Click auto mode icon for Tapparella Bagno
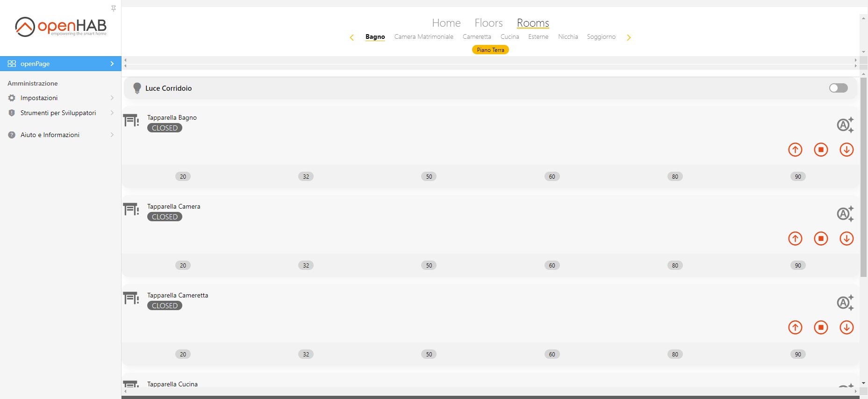This screenshot has height=399, width=868. (x=845, y=125)
